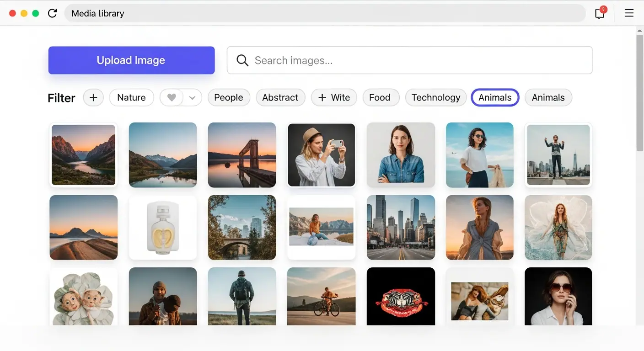Open the cyclist on road thumbnail
Screen dimensions: 644x351
pyautogui.click(x=321, y=296)
